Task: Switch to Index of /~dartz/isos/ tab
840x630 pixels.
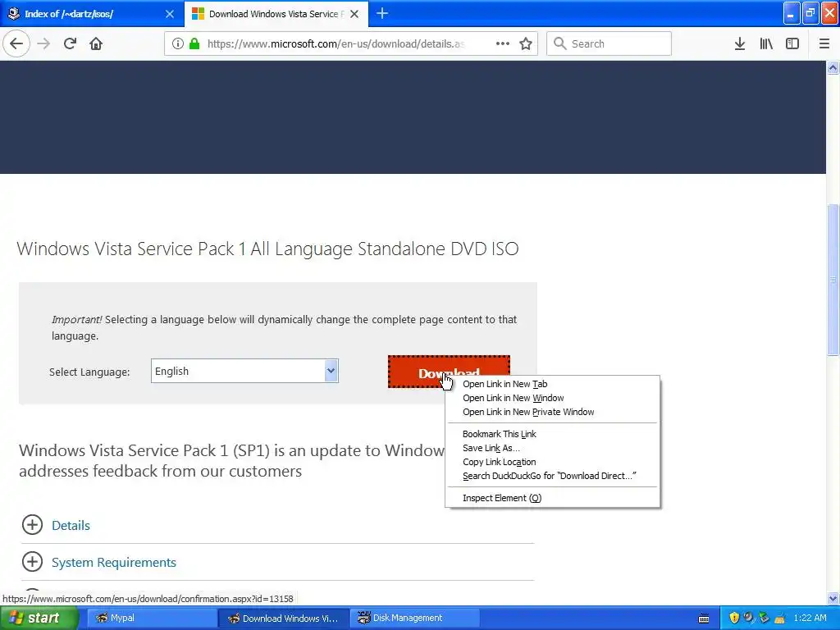Action: 92,14
